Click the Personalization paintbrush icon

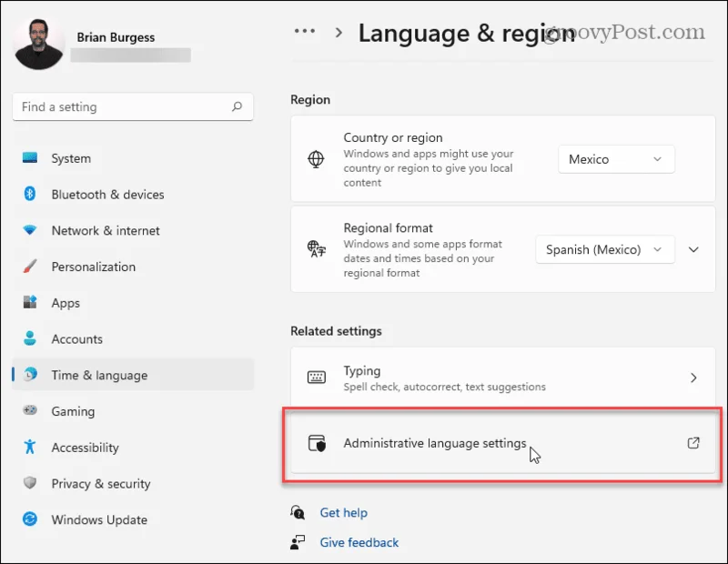(x=30, y=267)
